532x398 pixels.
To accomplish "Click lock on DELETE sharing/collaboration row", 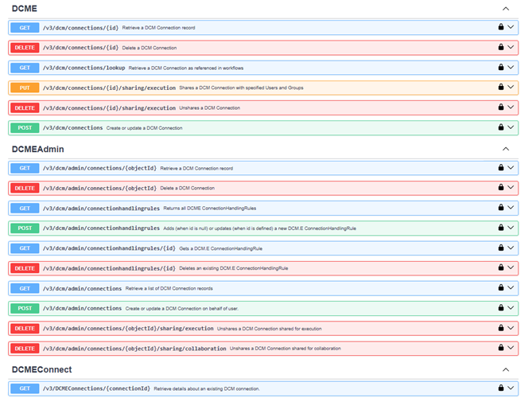I will (501, 347).
